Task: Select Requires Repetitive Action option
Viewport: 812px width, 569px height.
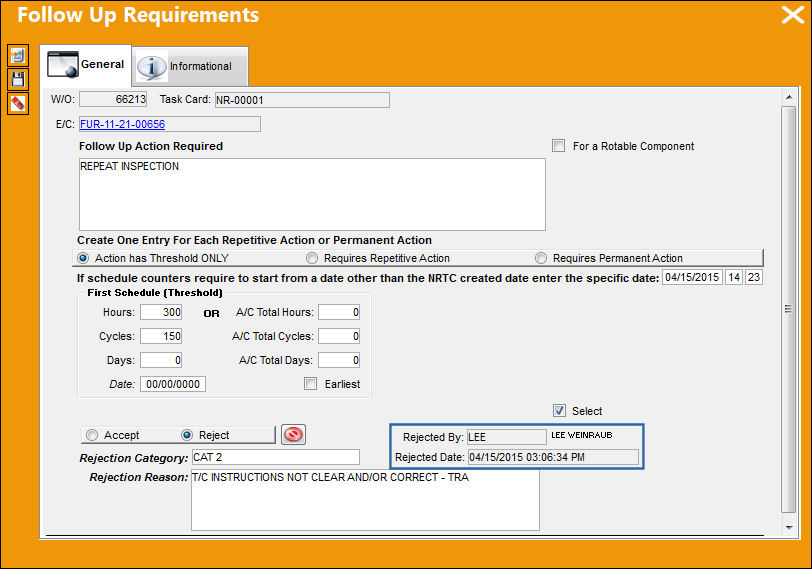Action: click(312, 258)
